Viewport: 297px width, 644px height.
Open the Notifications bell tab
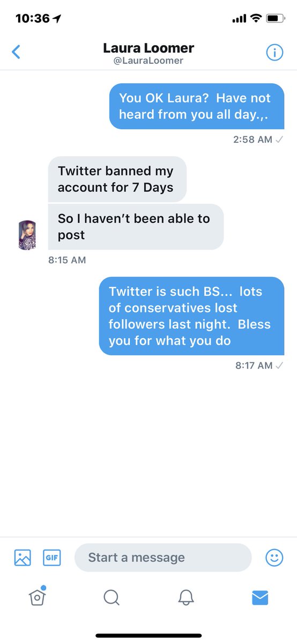pos(185,597)
